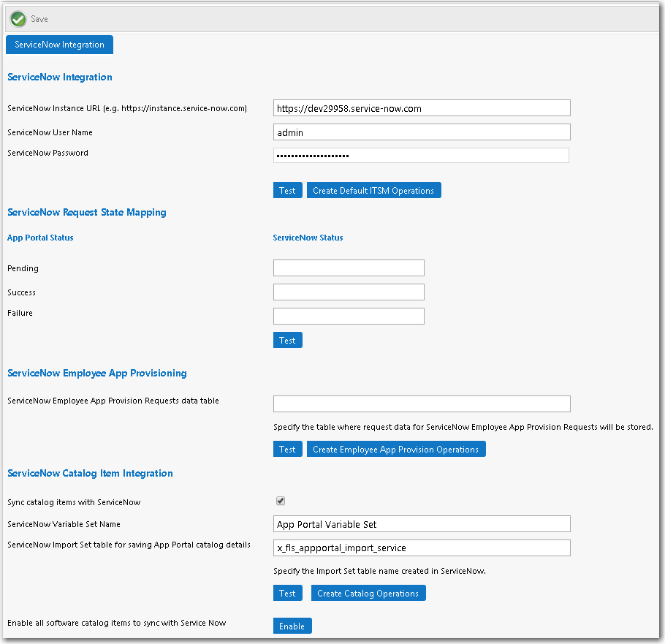Click Create Employee App Provision Operations

click(395, 450)
